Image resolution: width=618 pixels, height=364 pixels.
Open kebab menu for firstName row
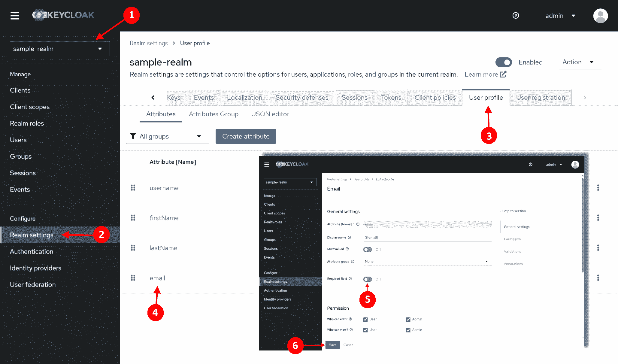click(598, 218)
